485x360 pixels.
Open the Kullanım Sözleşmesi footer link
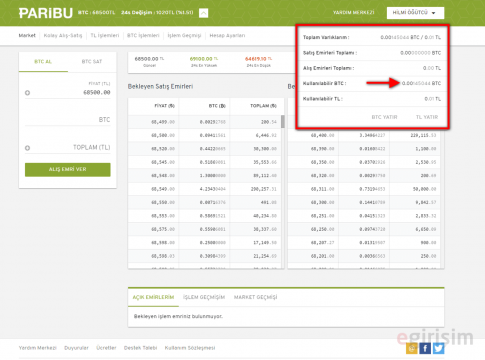[190, 348]
